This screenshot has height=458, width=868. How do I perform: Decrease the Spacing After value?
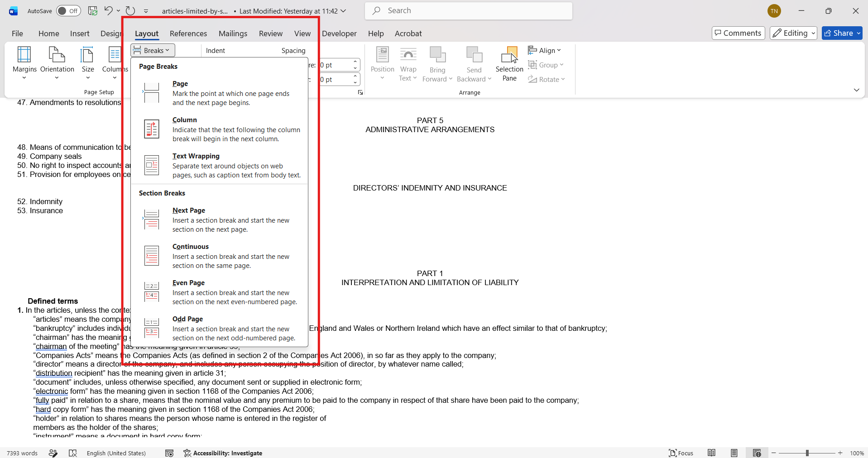pos(355,82)
